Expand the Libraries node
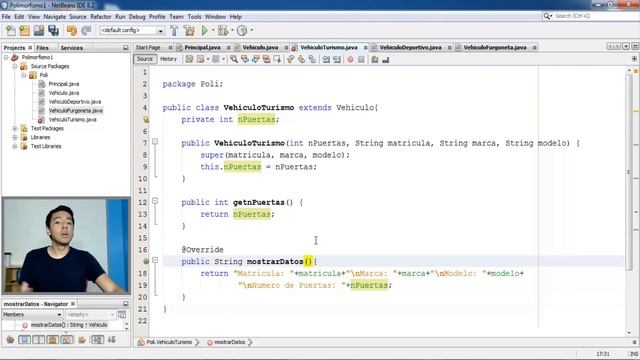Viewport: 640px width, 360px height. point(15,138)
